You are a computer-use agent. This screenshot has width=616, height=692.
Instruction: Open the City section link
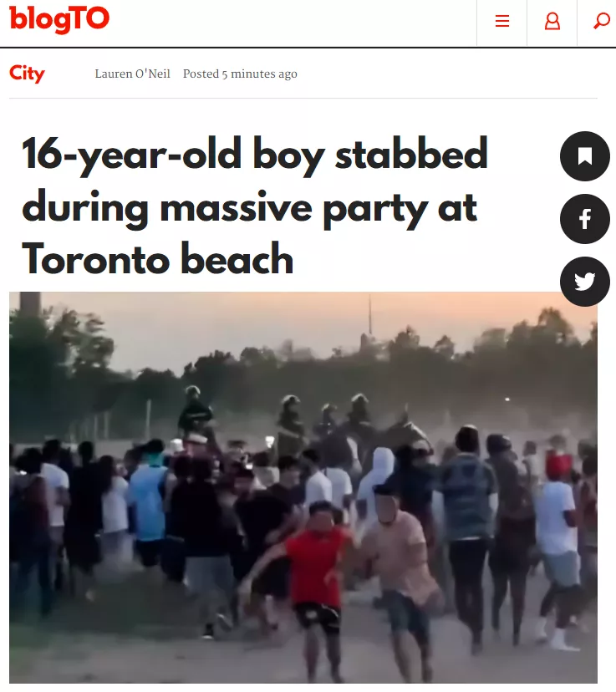27,73
